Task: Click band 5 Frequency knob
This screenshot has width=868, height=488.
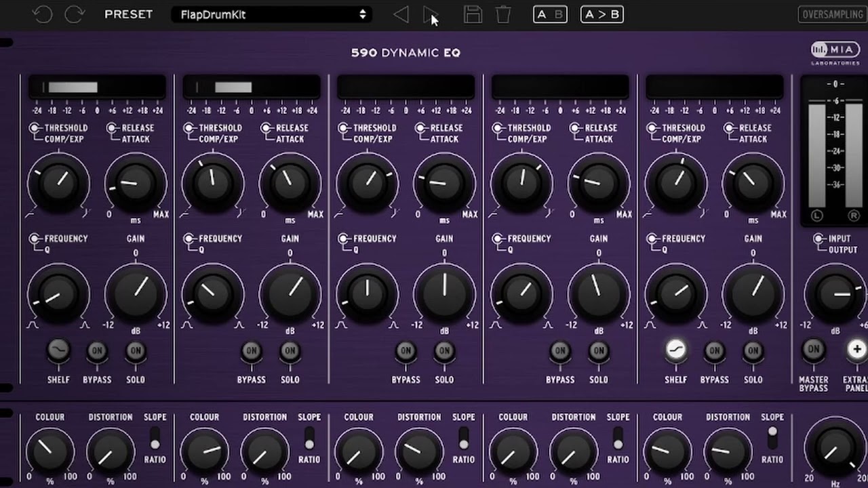Action: click(675, 293)
